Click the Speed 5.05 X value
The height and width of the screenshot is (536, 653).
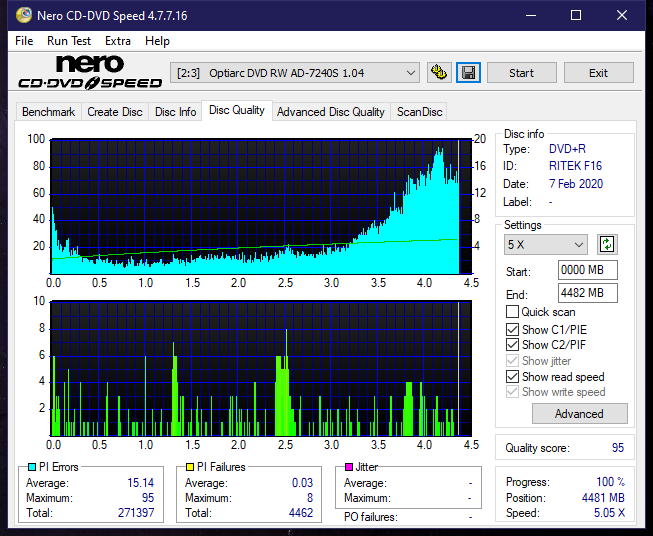coord(610,513)
